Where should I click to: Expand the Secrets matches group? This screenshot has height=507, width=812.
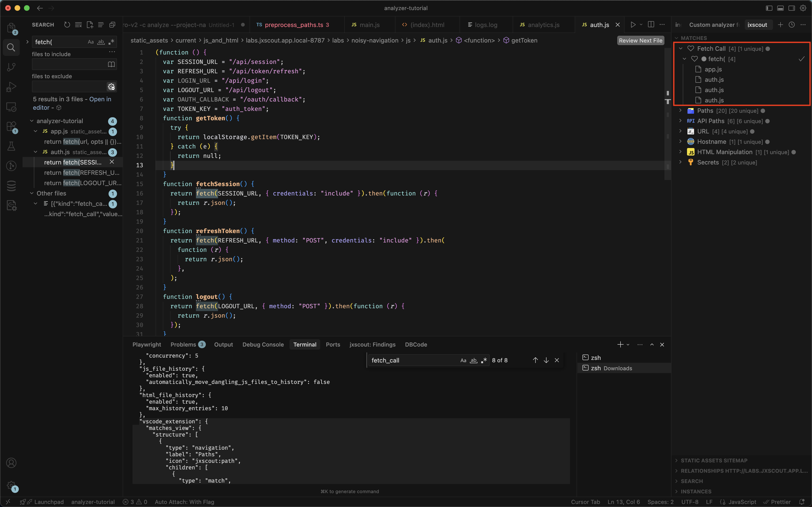pos(681,162)
